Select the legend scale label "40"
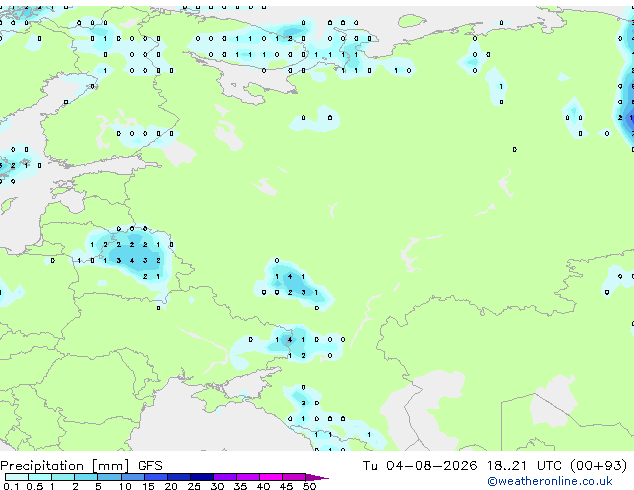The height and width of the screenshot is (490, 634). click(263, 486)
